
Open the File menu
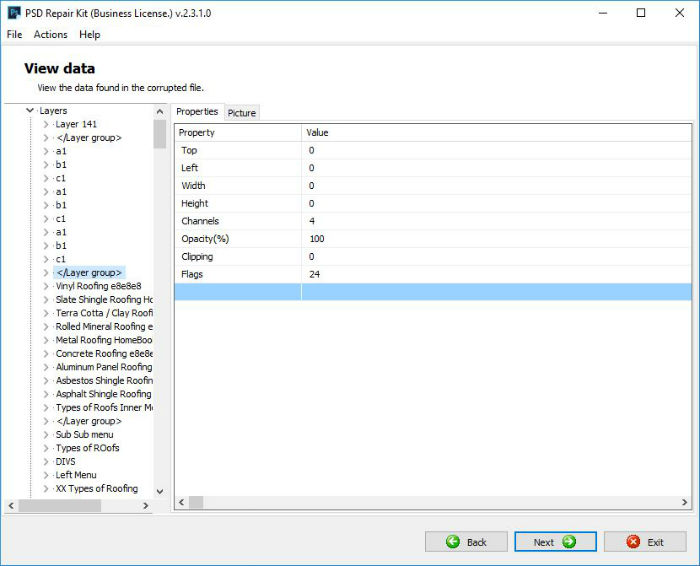(14, 34)
